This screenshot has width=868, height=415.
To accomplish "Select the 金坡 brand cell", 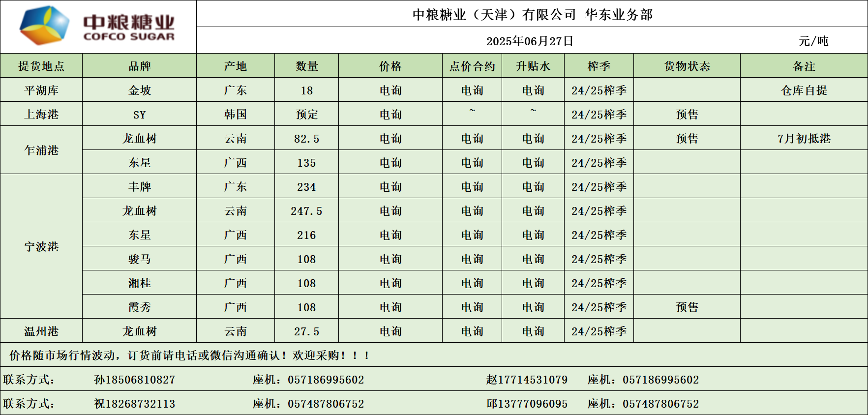I will point(139,90).
